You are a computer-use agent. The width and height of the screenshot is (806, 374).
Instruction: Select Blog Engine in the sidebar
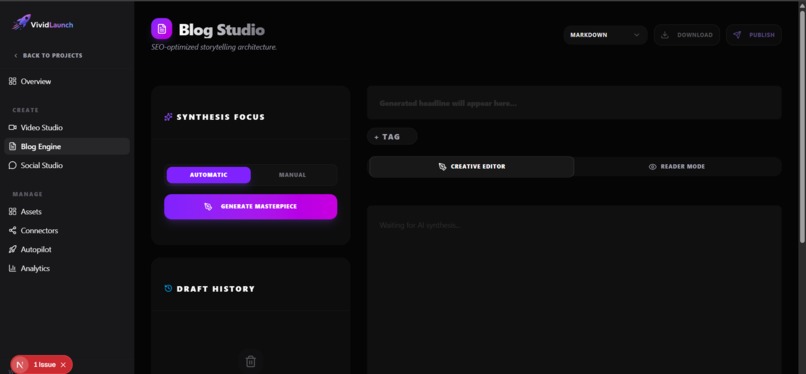[x=67, y=146]
